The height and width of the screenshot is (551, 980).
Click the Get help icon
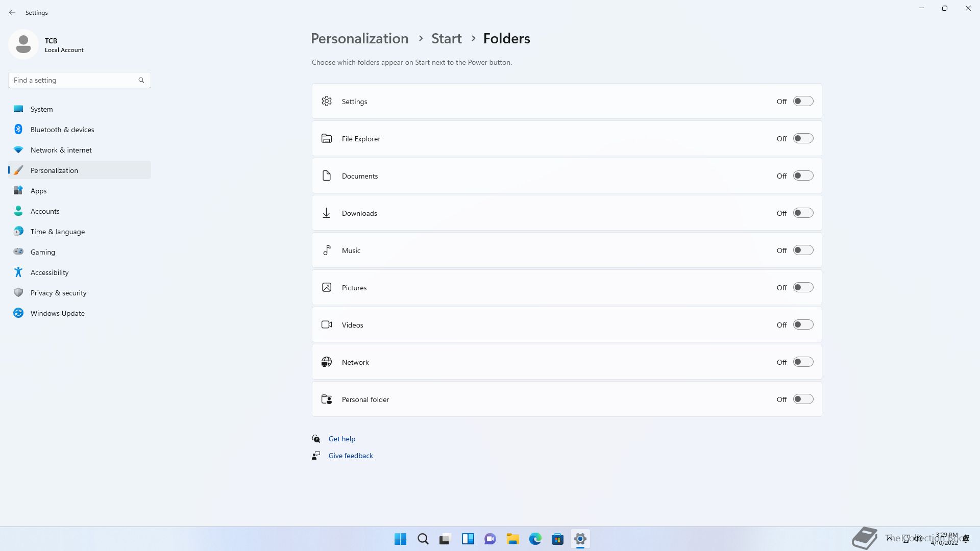pos(316,439)
